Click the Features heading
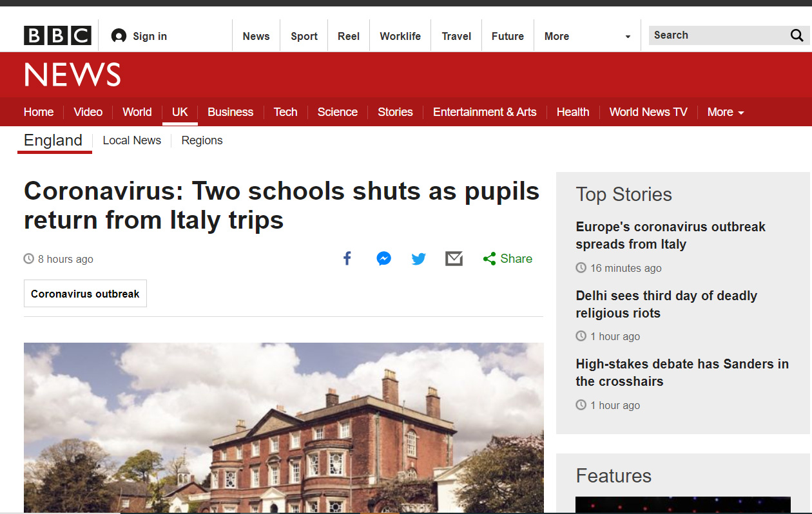 point(614,476)
